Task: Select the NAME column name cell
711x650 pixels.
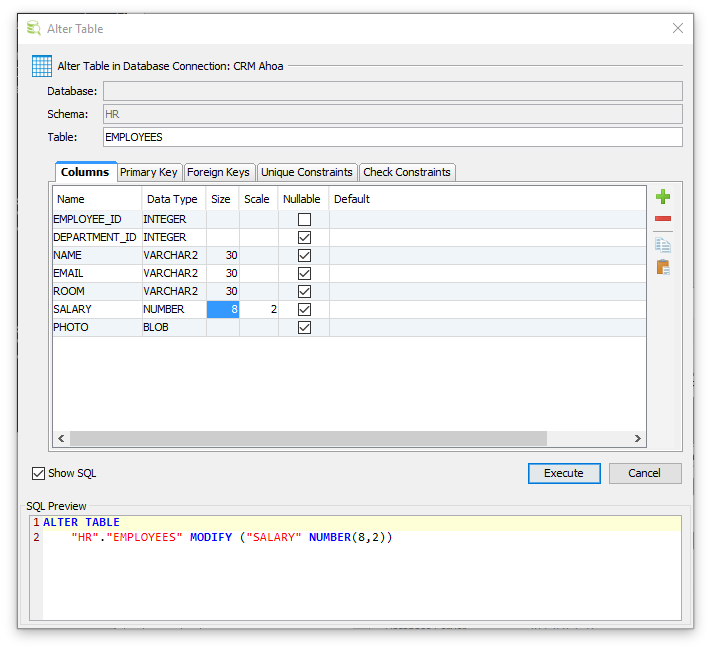Action: click(x=97, y=255)
